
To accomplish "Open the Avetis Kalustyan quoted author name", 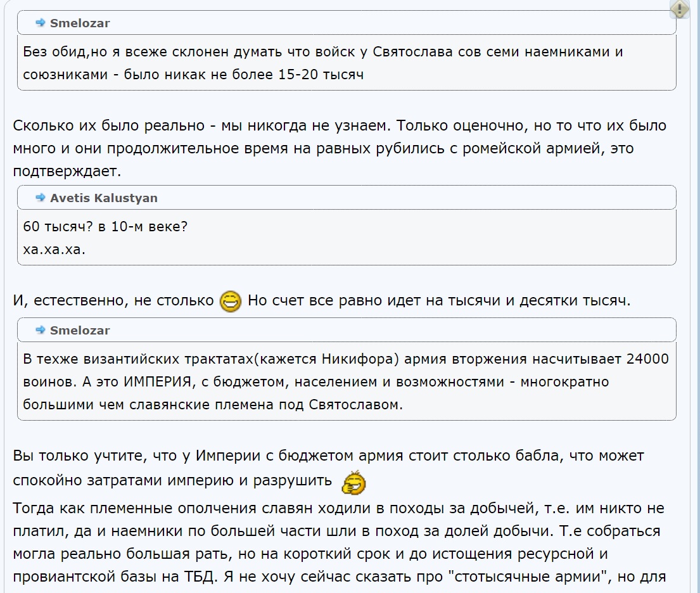I will (103, 198).
